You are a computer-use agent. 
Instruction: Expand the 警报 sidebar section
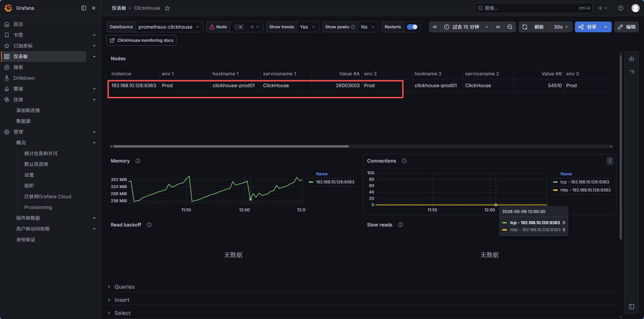point(94,89)
